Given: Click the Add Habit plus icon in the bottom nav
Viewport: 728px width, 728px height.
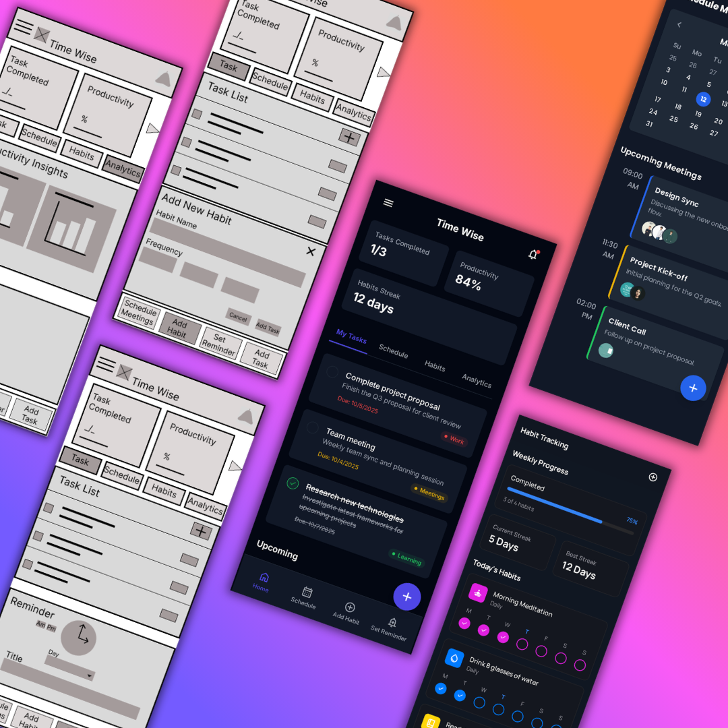Looking at the screenshot, I should (x=350, y=607).
